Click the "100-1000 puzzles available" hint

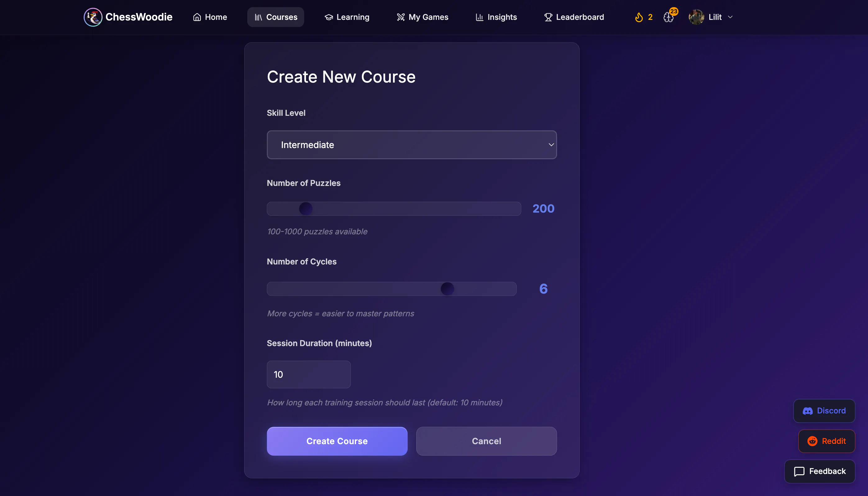pyautogui.click(x=317, y=232)
